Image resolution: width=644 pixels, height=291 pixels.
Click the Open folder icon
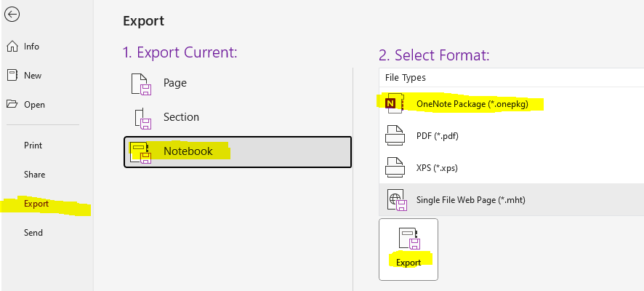pos(12,105)
